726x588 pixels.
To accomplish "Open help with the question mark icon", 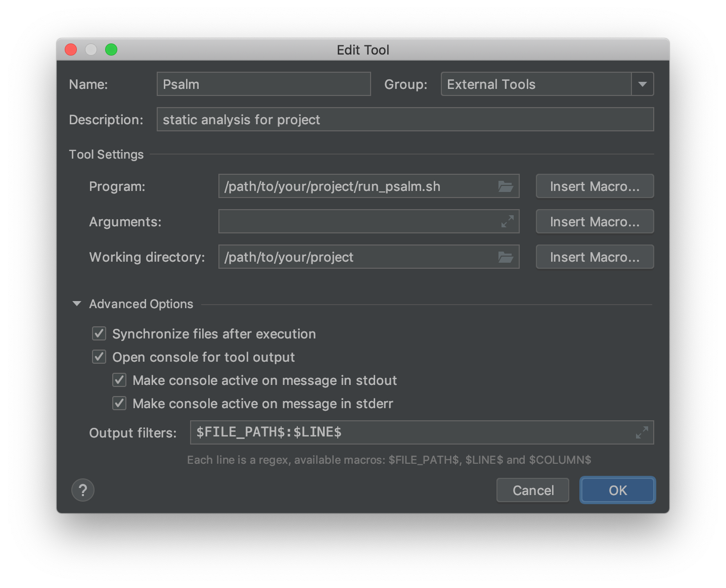I will (83, 490).
